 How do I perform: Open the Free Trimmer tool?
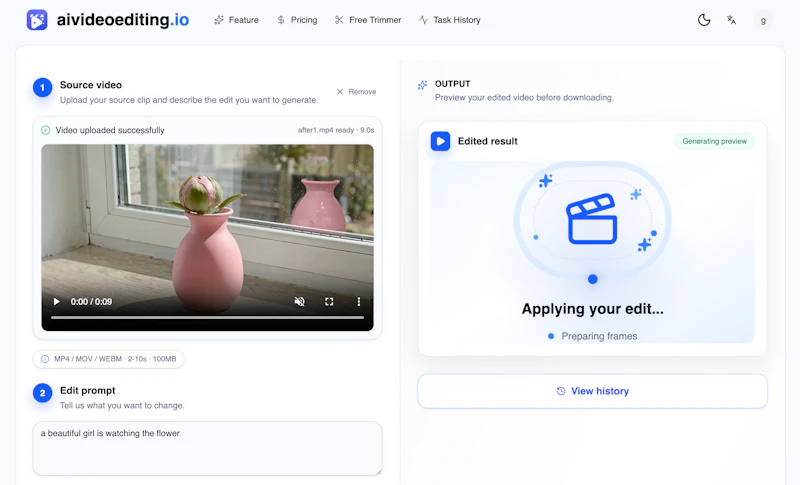pyautogui.click(x=368, y=20)
